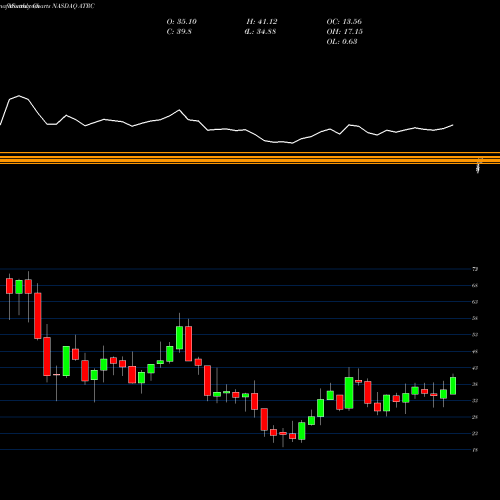Click the first red candle at chart start

click(9, 286)
